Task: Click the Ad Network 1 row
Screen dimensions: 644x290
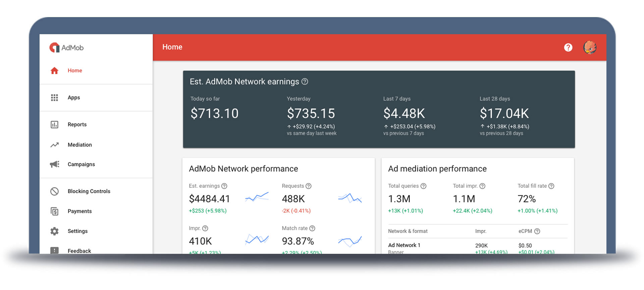Action: [x=404, y=245]
